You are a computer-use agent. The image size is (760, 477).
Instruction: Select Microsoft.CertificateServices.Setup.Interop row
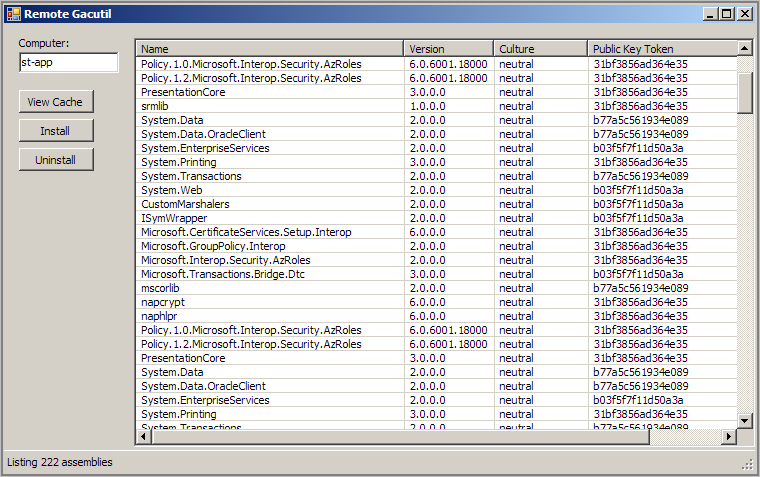click(436, 232)
